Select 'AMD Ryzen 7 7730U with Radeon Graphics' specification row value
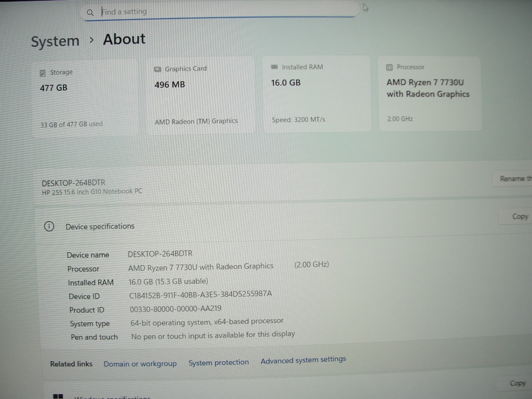The height and width of the screenshot is (399, 532). (x=201, y=267)
